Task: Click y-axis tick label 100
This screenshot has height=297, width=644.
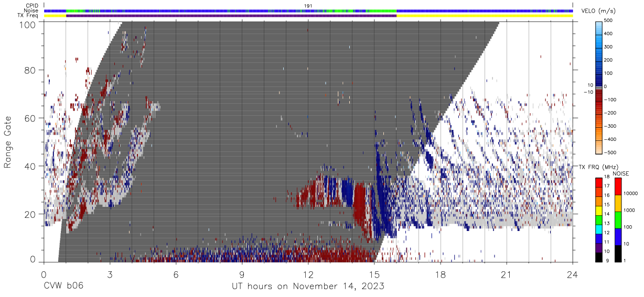Action: click(x=28, y=25)
